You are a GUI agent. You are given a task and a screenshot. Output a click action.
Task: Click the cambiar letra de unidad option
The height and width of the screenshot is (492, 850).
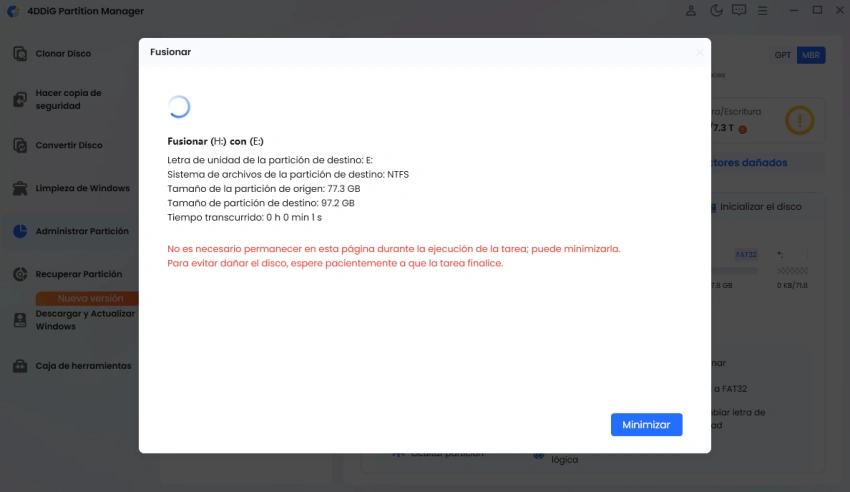[738, 419]
